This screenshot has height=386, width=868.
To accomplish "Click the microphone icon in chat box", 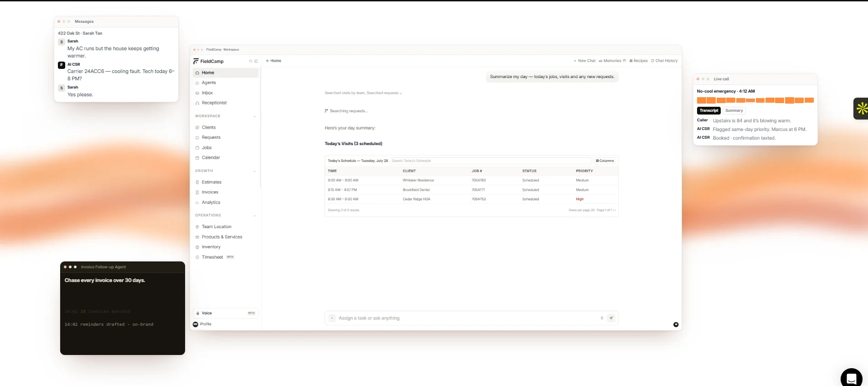I will pyautogui.click(x=602, y=318).
